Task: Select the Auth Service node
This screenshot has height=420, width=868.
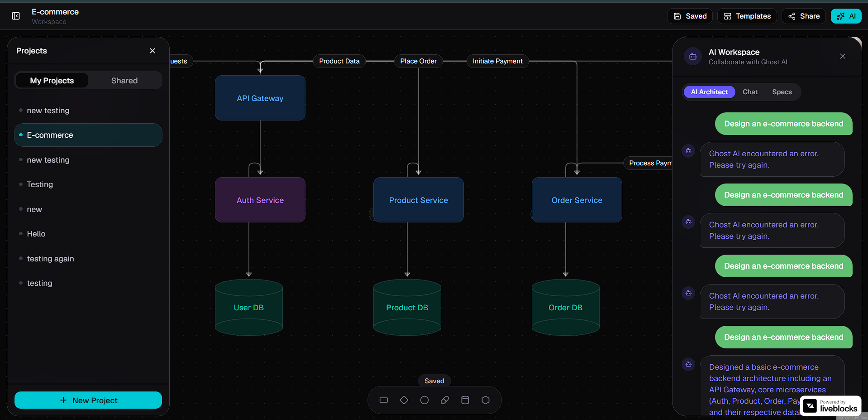Action: point(260,200)
